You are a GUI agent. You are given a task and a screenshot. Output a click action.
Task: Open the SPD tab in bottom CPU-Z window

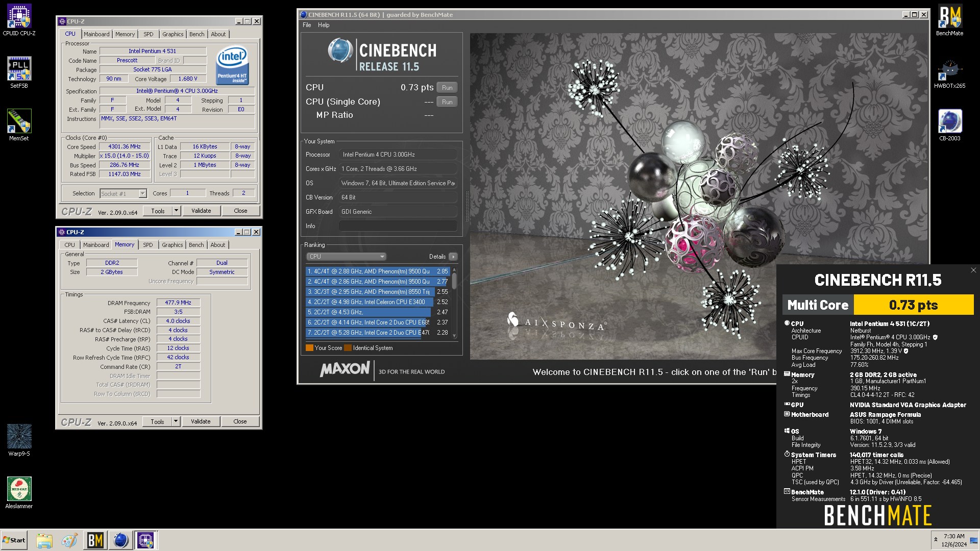pyautogui.click(x=148, y=245)
